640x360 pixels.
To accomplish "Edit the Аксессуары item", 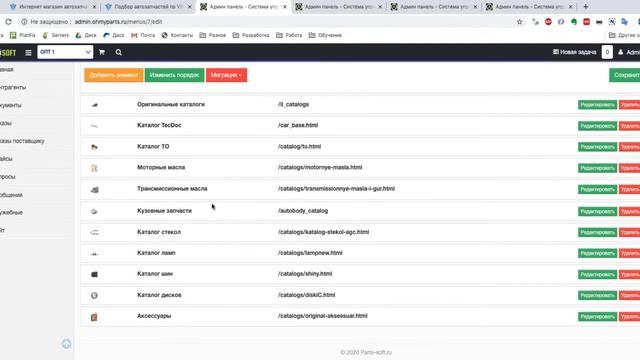I will 597,316.
